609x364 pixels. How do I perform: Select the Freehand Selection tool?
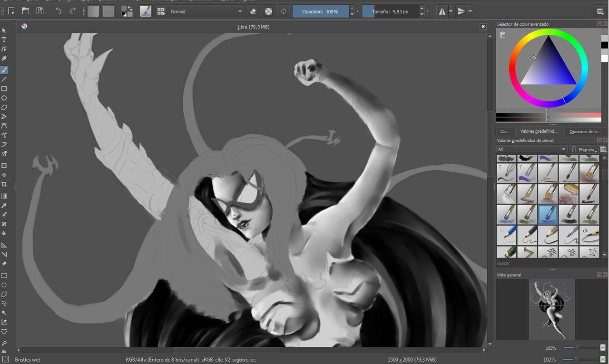coord(4,304)
